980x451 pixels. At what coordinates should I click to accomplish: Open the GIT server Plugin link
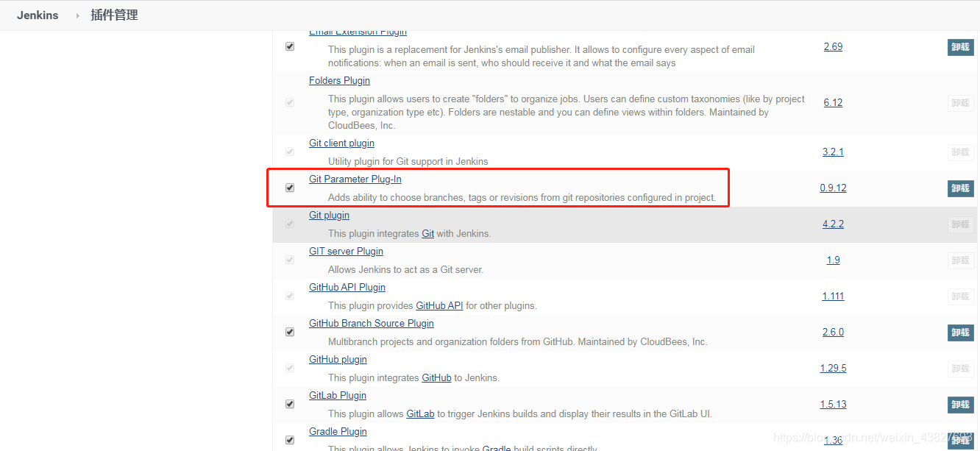[x=346, y=252]
